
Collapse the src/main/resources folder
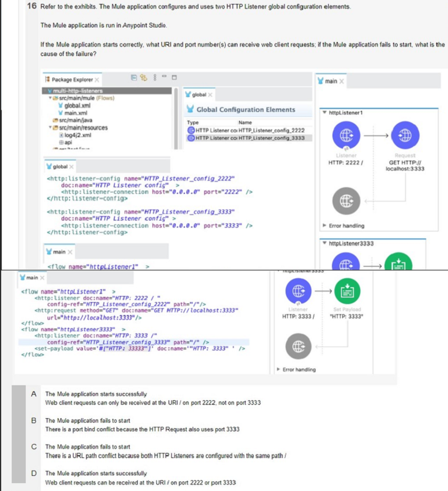50,128
